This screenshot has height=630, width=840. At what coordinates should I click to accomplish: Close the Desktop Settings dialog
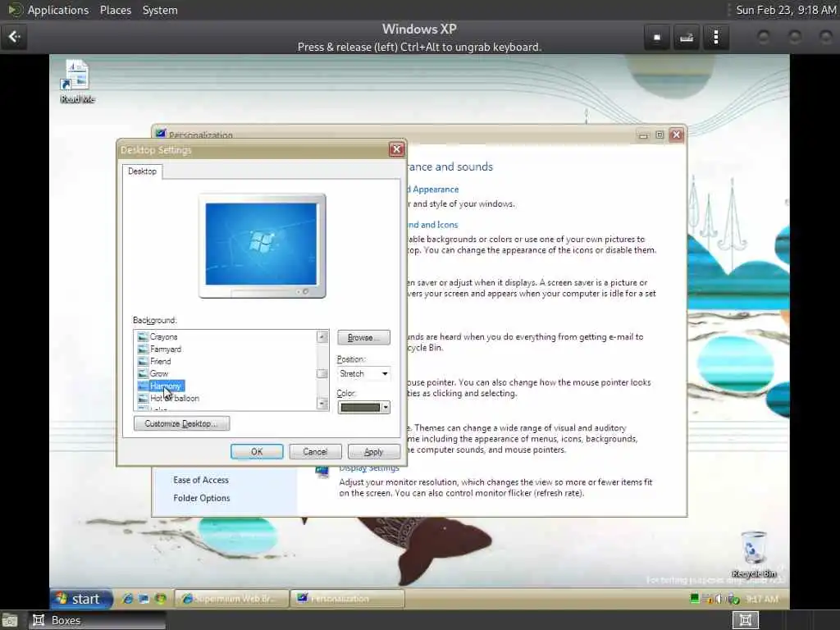(x=396, y=149)
